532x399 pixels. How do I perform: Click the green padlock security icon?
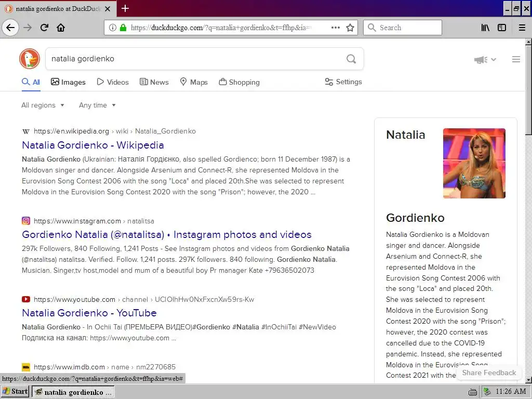(123, 28)
